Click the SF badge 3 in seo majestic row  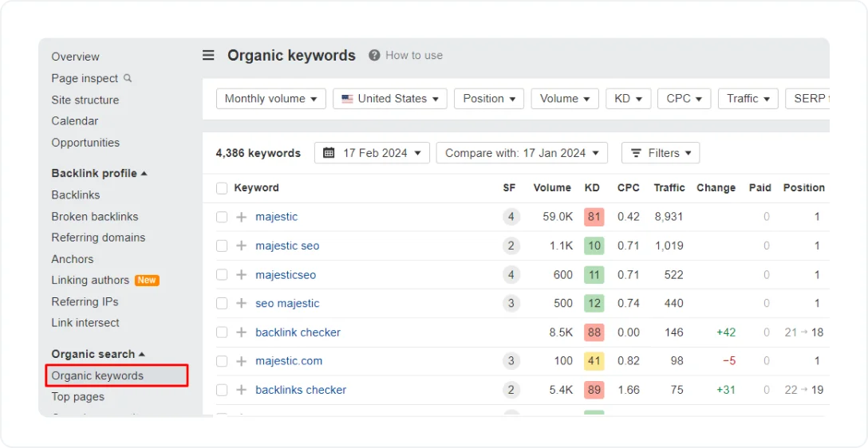click(511, 303)
